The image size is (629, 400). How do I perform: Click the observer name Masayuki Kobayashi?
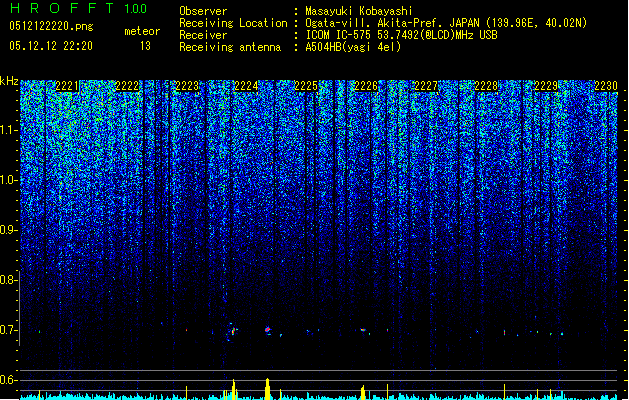(359, 11)
